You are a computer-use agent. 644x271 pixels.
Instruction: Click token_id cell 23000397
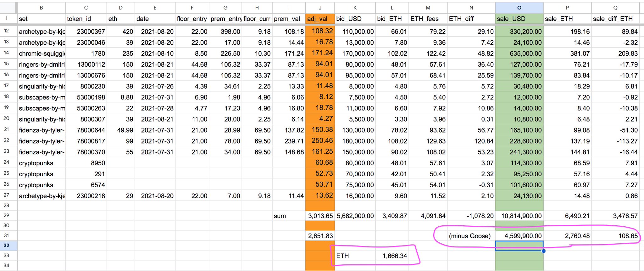coord(86,31)
